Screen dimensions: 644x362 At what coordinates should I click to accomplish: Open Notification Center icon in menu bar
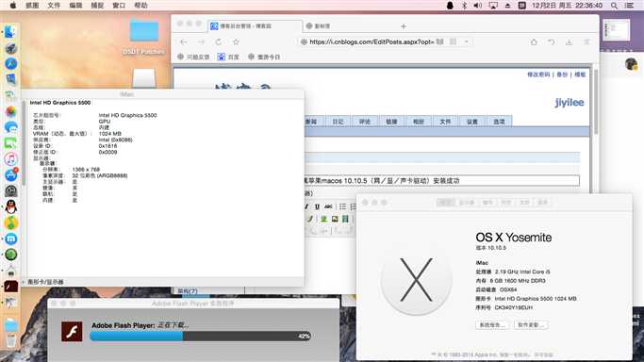click(x=629, y=6)
